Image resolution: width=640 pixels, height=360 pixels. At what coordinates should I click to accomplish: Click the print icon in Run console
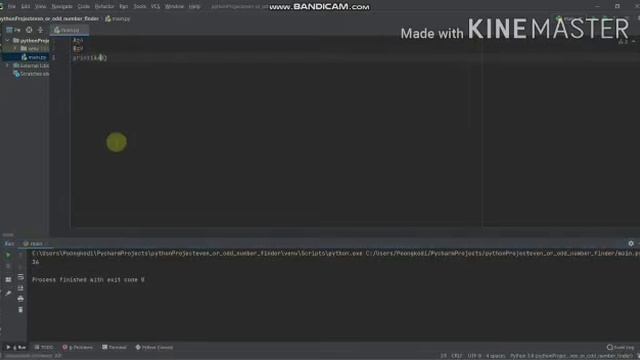[20, 299]
